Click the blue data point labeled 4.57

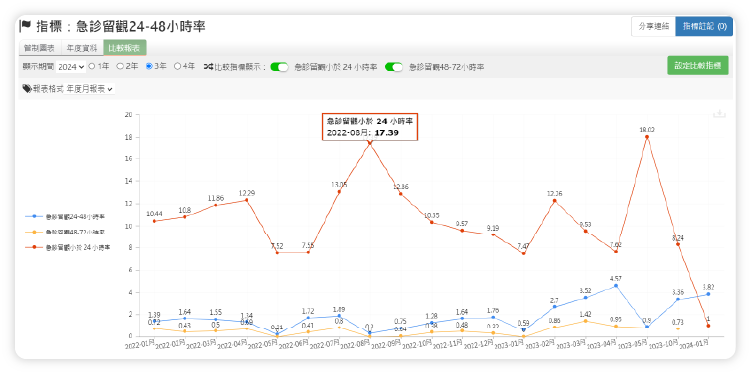pyautogui.click(x=616, y=286)
